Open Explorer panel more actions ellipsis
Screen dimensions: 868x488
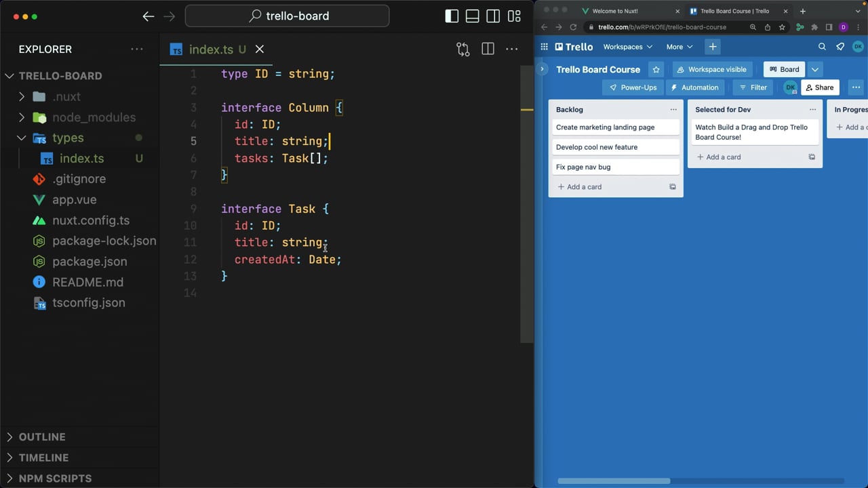pos(137,49)
